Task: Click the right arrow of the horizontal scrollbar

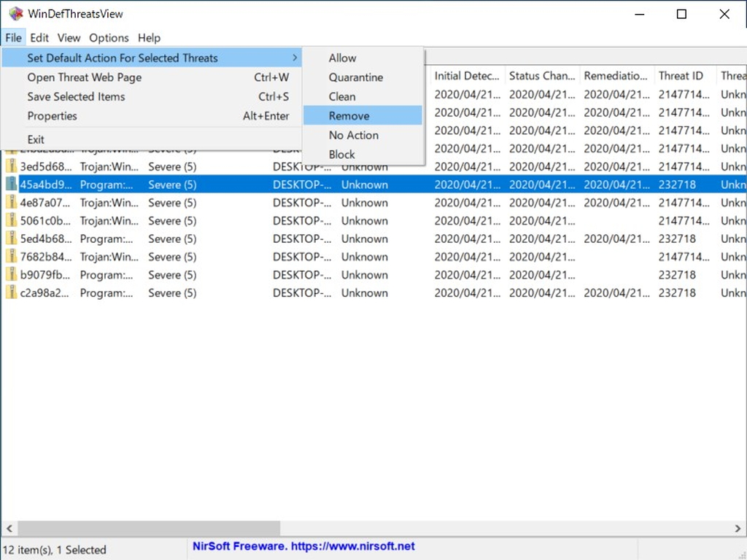Action: (x=738, y=529)
